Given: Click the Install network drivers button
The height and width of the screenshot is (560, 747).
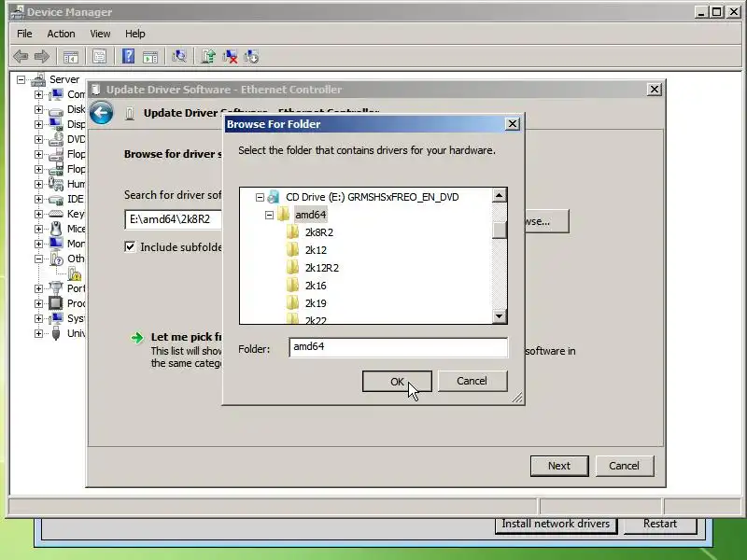Looking at the screenshot, I should pyautogui.click(x=556, y=525).
